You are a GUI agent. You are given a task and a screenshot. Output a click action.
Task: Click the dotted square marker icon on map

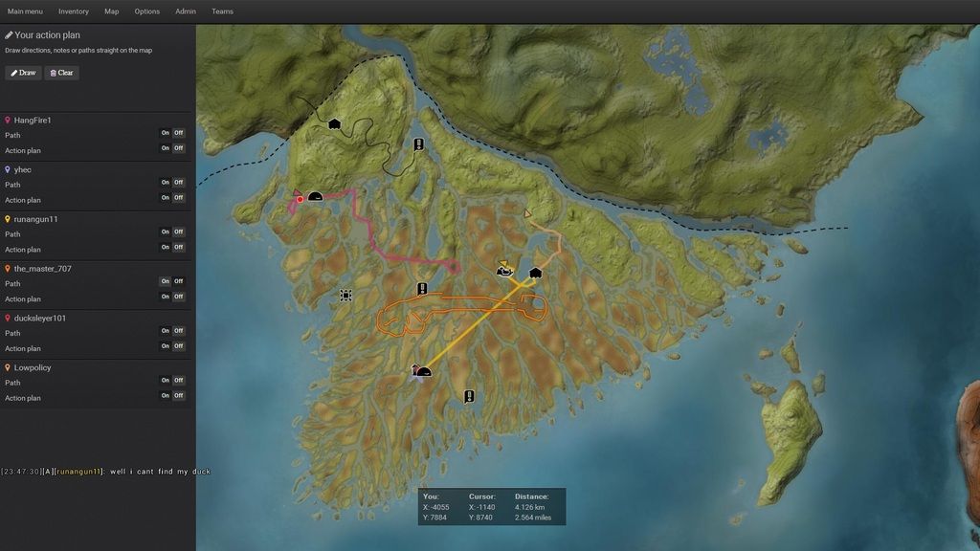(345, 296)
